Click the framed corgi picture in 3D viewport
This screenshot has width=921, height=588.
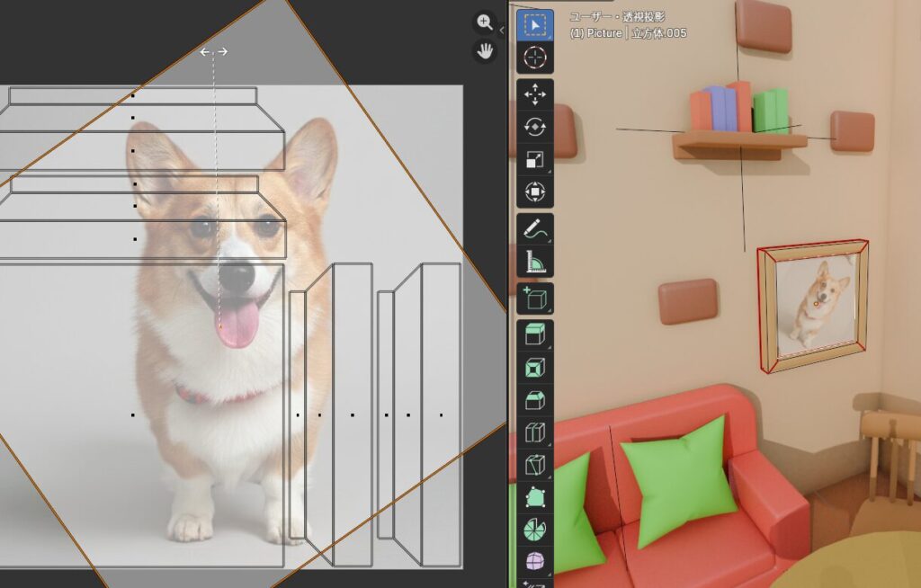click(814, 304)
